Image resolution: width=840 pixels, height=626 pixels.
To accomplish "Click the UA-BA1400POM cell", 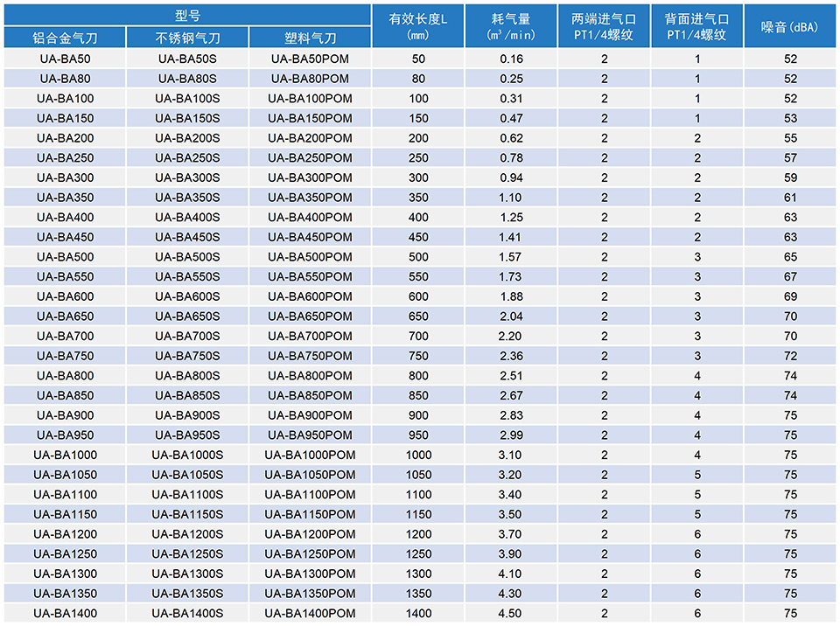I will 310,614.
